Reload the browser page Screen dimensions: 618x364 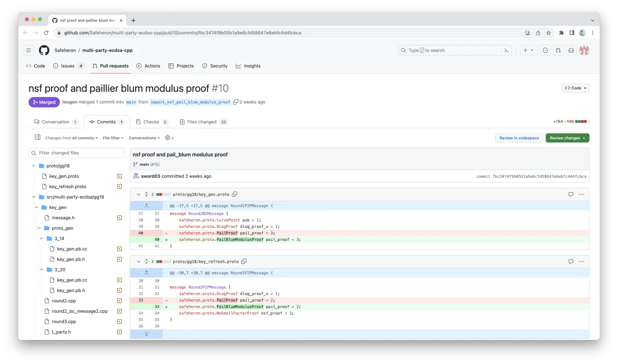coord(46,33)
